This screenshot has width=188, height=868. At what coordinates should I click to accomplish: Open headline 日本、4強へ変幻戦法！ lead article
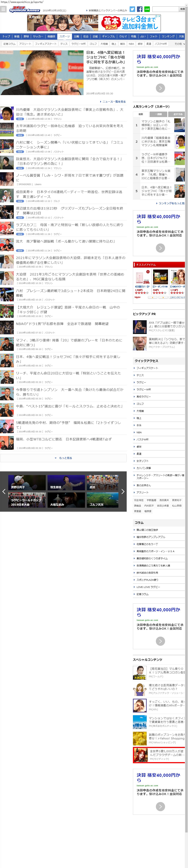click(106, 57)
